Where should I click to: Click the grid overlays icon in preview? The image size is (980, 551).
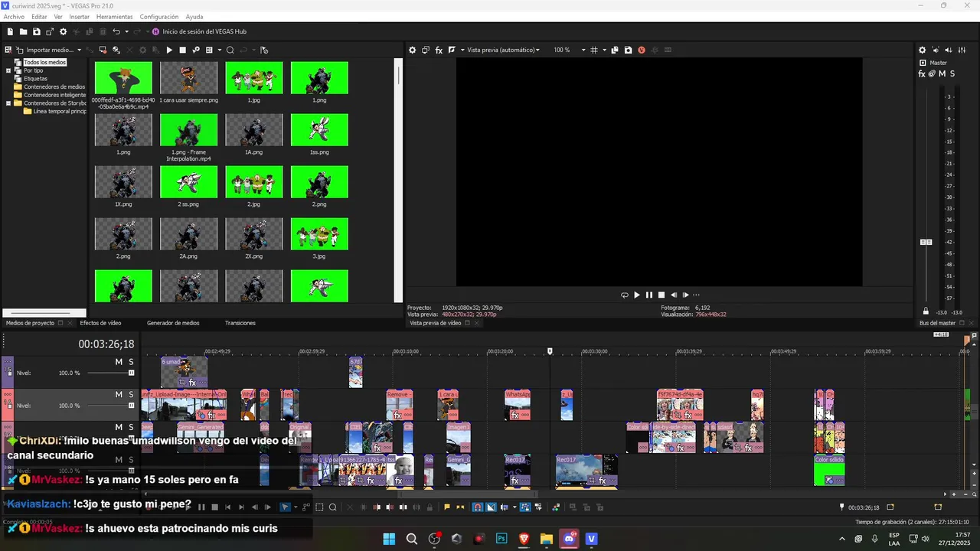coord(594,50)
